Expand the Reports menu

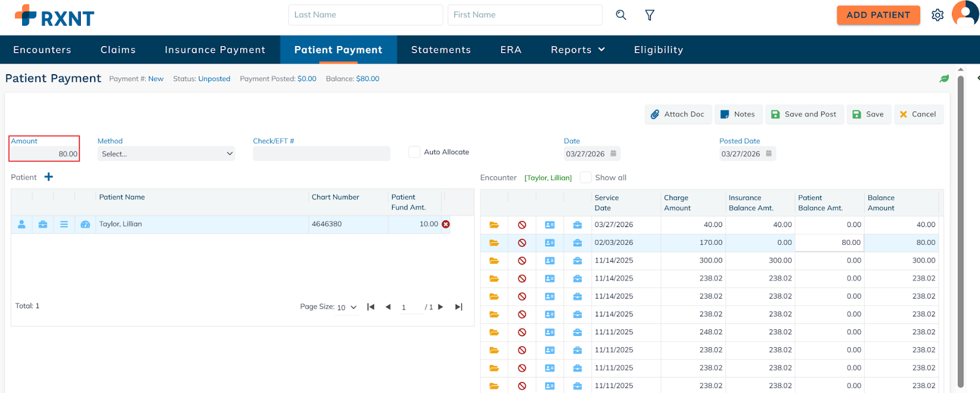tap(578, 50)
